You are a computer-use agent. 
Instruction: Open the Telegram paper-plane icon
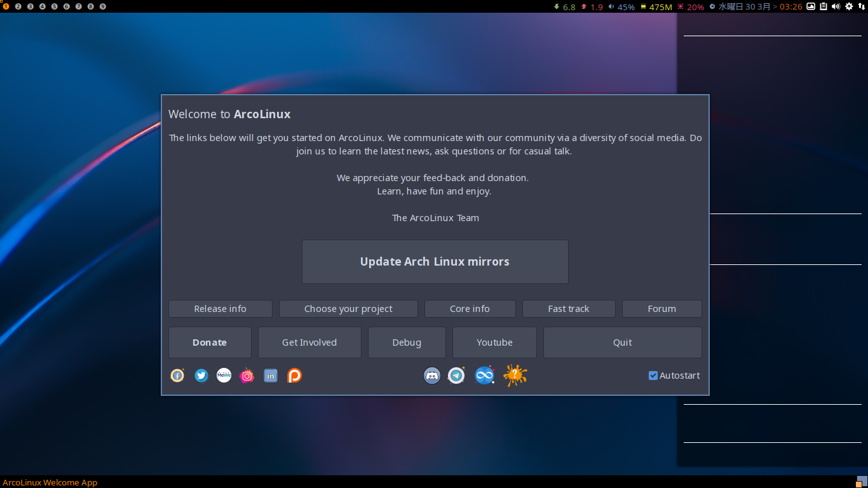click(456, 376)
